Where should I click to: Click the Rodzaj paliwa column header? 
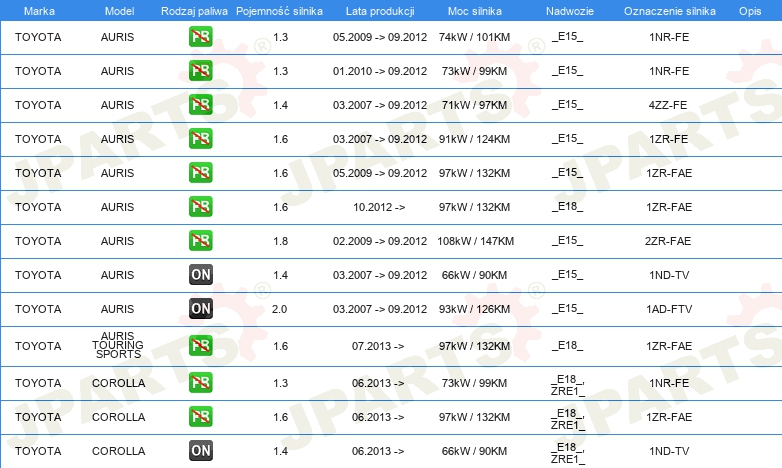[194, 11]
